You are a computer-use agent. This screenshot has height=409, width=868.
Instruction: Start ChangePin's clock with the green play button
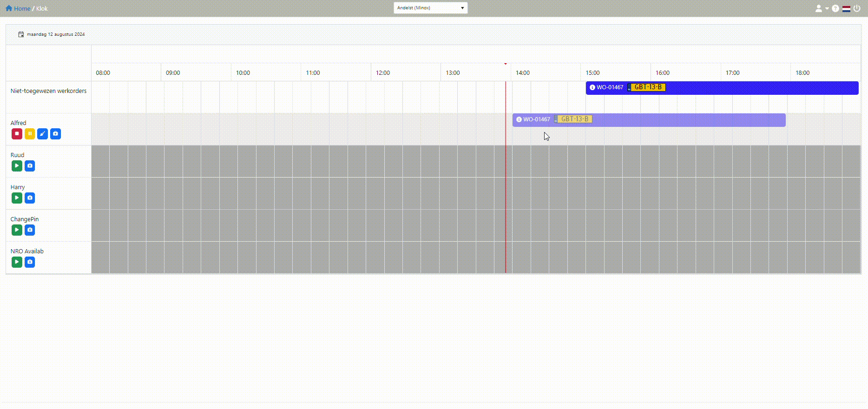click(x=17, y=230)
